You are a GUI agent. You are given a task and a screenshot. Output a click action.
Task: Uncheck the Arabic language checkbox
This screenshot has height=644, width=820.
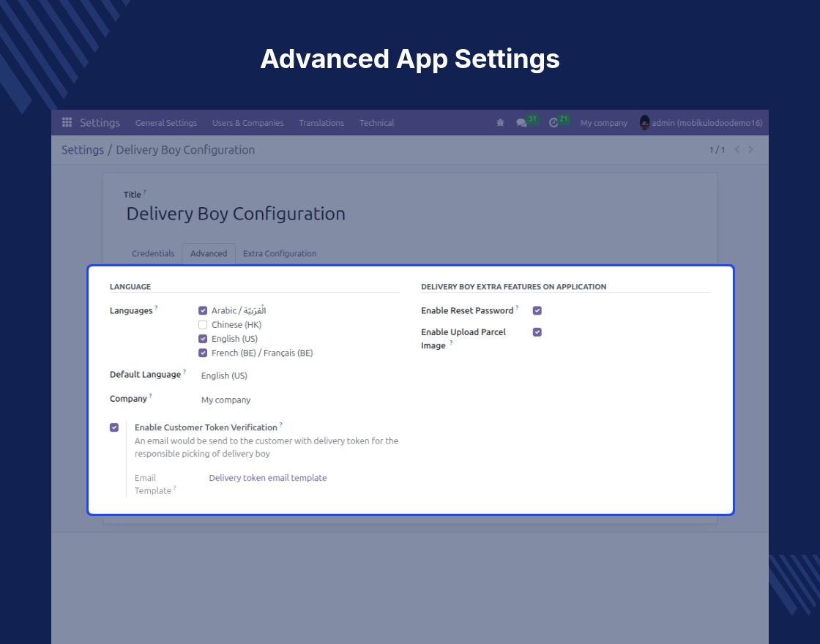pyautogui.click(x=203, y=310)
